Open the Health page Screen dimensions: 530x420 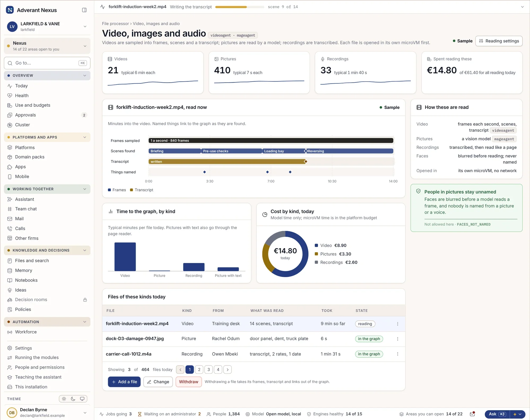[x=22, y=95]
